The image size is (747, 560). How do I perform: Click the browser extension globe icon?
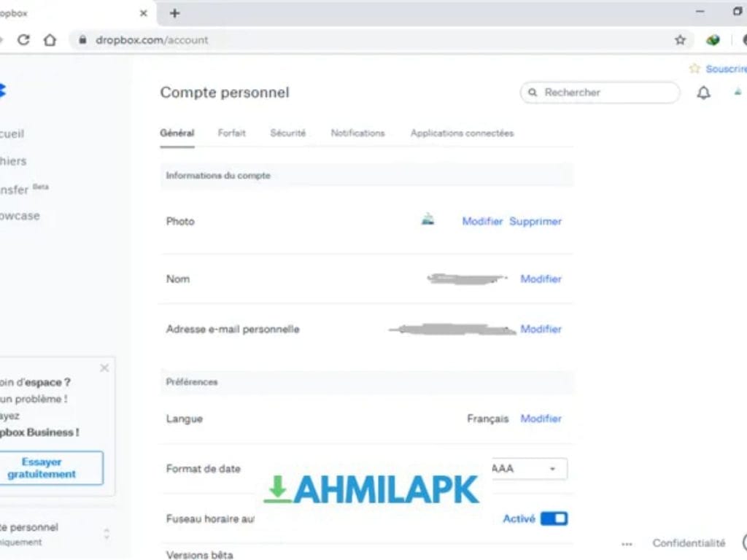[713, 40]
